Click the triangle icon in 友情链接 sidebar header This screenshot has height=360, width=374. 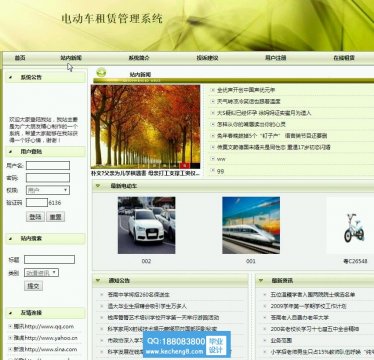pyautogui.click(x=11, y=313)
